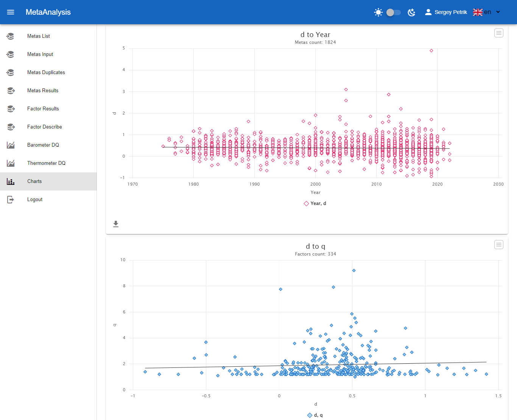Select the Charts menu item

tap(48, 181)
